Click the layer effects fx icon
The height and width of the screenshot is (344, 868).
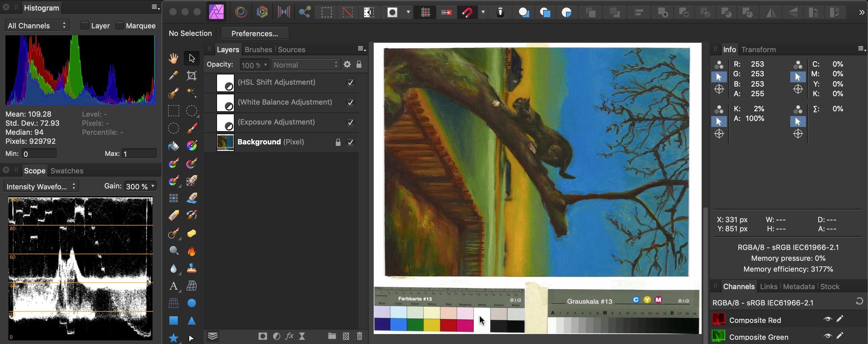coord(289,336)
